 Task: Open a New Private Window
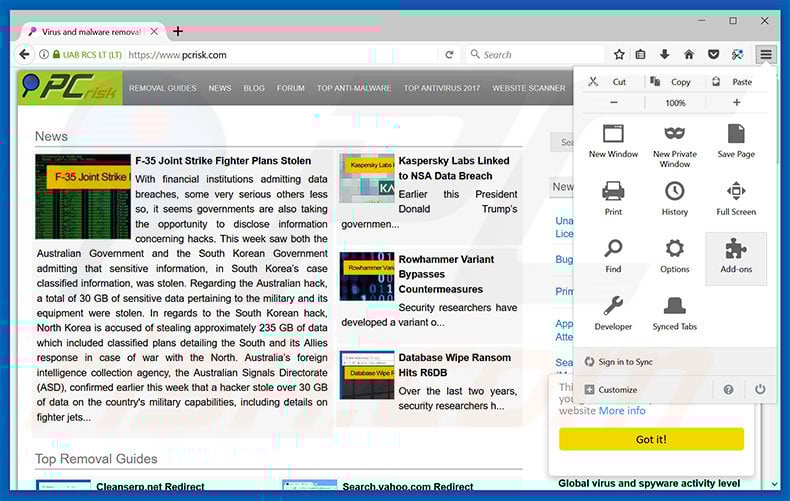[674, 146]
